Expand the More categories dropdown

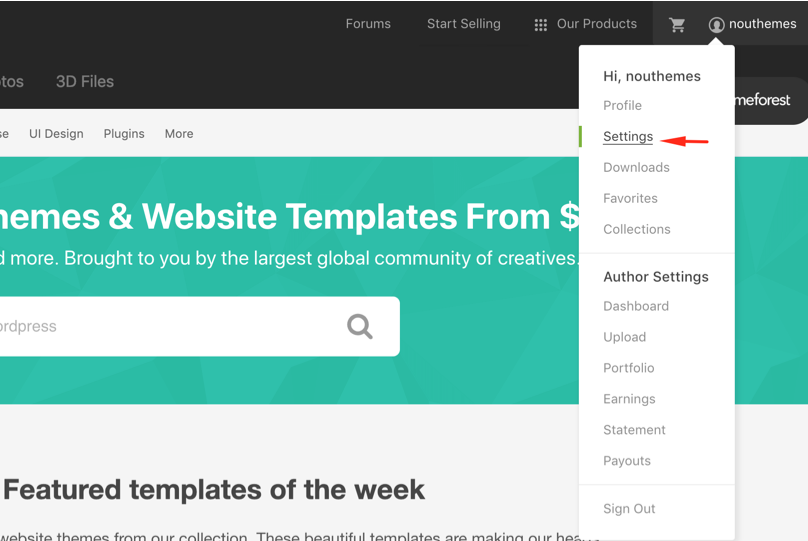pos(179,134)
